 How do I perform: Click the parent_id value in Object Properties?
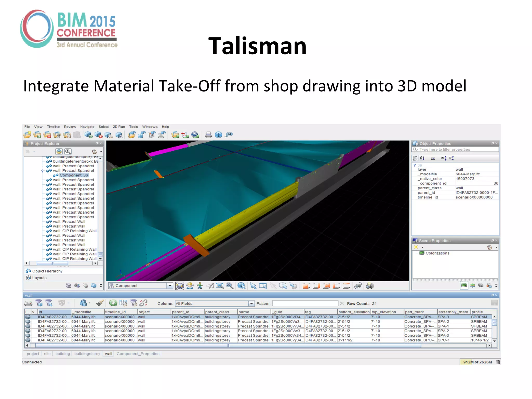click(x=476, y=193)
